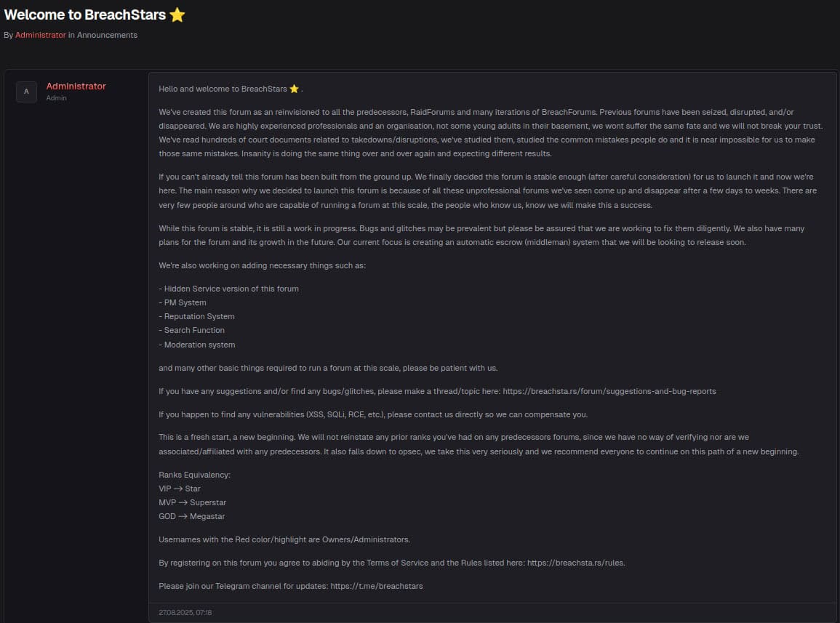Click the 'VIP → Star' rank mapping line
Image resolution: width=840 pixels, height=623 pixels.
click(x=180, y=489)
